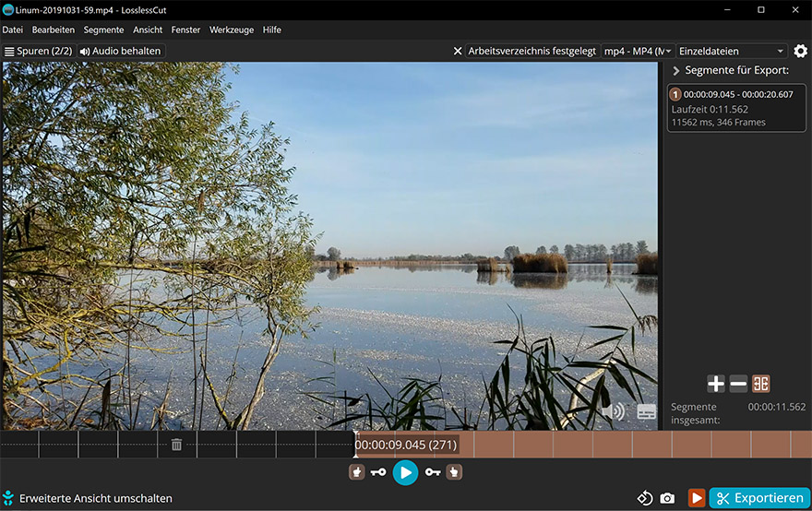Open the mp4 output format dropdown
Image resolution: width=812 pixels, height=511 pixels.
click(637, 52)
